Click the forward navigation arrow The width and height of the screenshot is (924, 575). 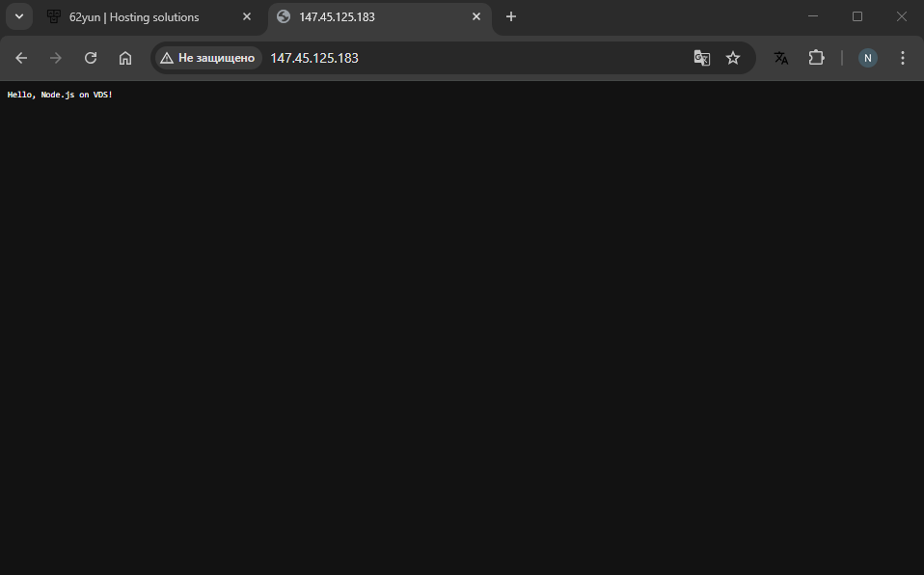pyautogui.click(x=55, y=58)
